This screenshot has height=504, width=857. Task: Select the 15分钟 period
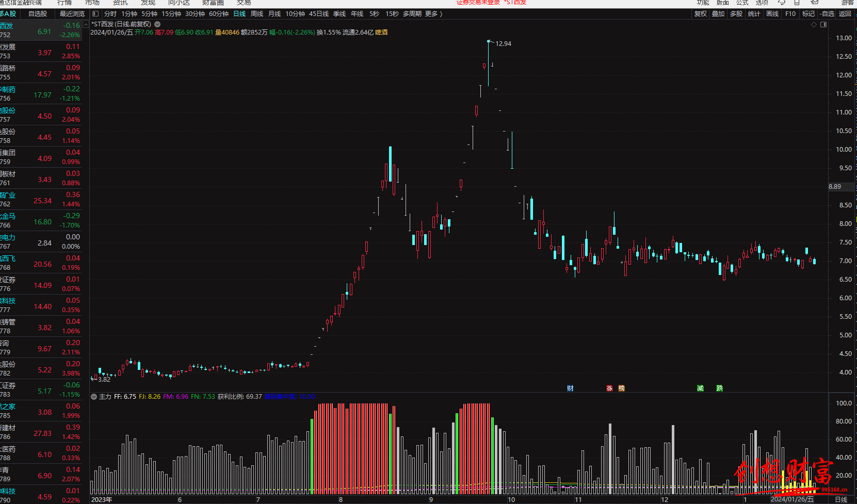pyautogui.click(x=171, y=14)
